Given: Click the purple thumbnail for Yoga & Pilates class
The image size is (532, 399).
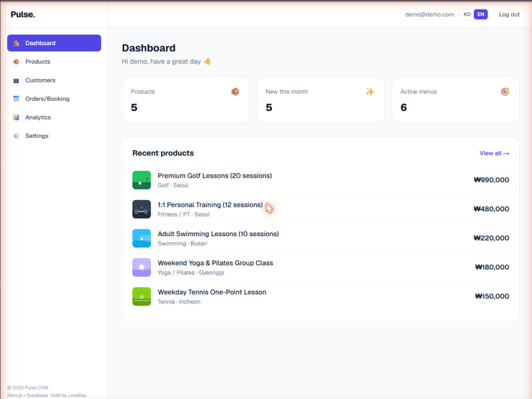Looking at the screenshot, I should [142, 268].
